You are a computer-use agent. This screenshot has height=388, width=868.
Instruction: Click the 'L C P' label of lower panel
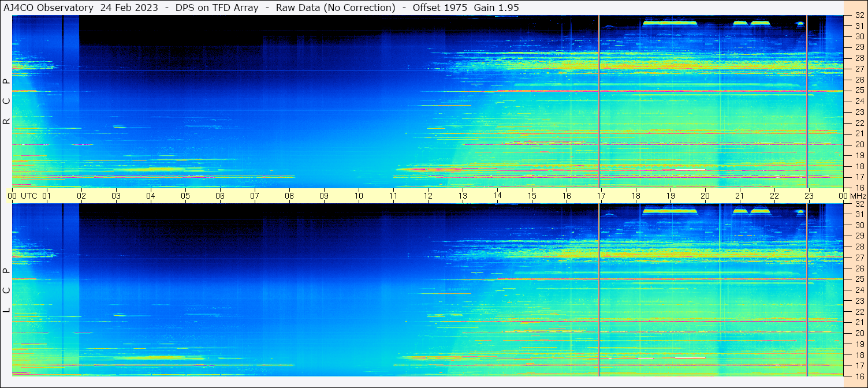click(x=6, y=290)
